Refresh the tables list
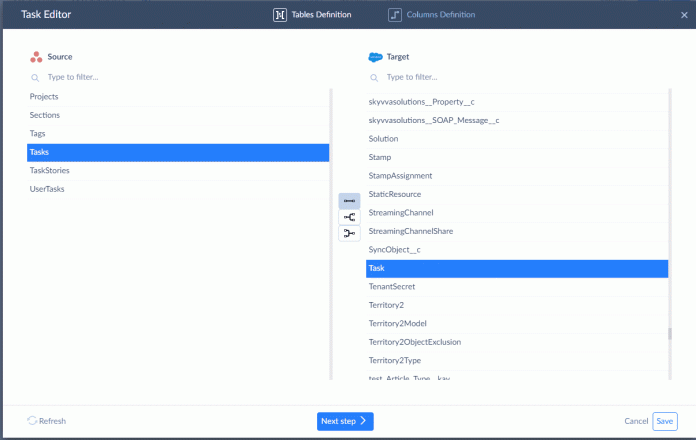 (x=47, y=421)
